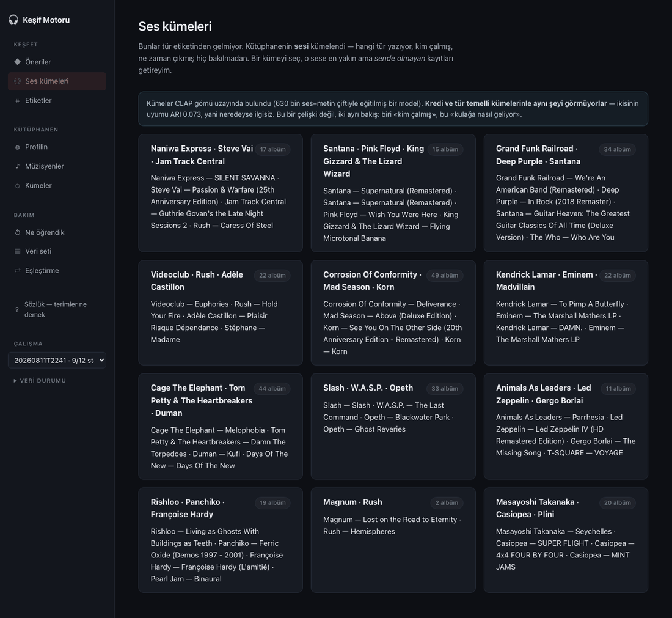Open Sözlük — terimler ne demek
This screenshot has height=618, width=672.
[x=57, y=310]
